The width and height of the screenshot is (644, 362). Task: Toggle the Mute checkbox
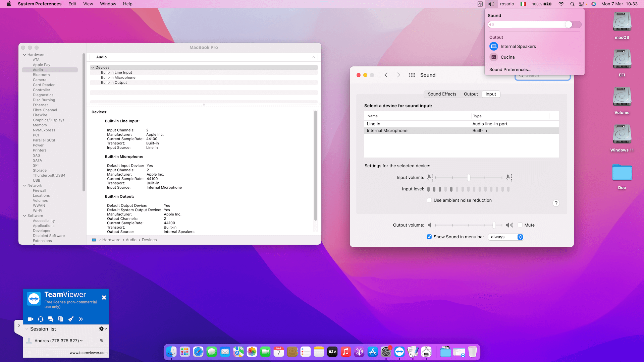(520, 225)
